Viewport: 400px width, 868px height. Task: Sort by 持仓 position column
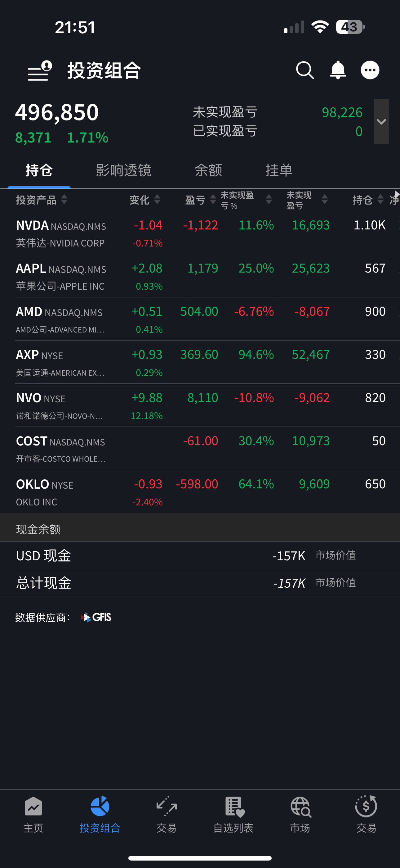(368, 200)
